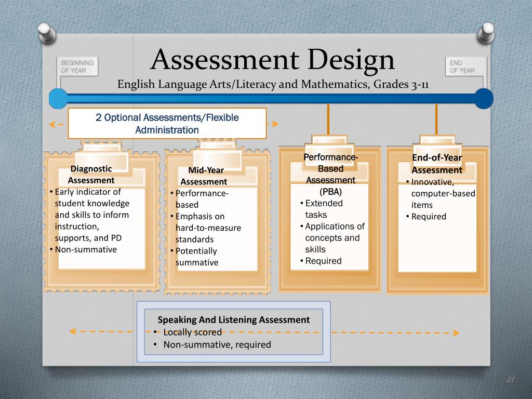Click the top-right silver pushpin
The image size is (532, 399).
click(486, 33)
